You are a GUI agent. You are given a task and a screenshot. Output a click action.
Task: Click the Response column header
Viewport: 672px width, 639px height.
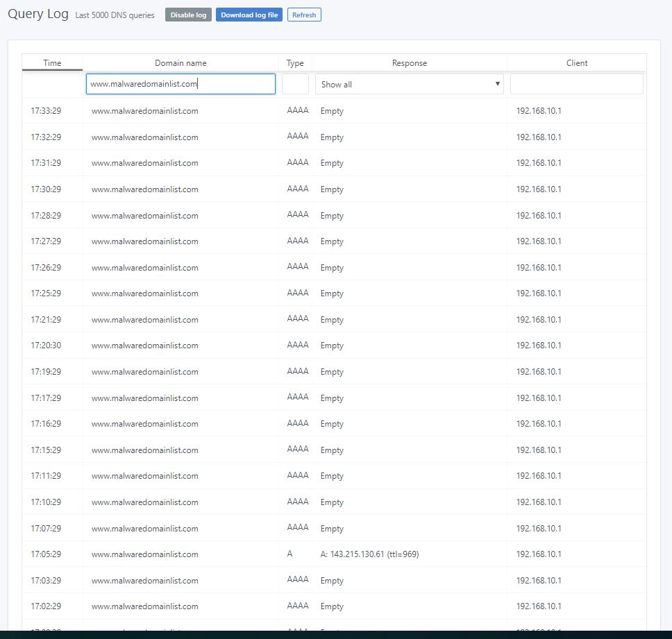[x=409, y=62]
